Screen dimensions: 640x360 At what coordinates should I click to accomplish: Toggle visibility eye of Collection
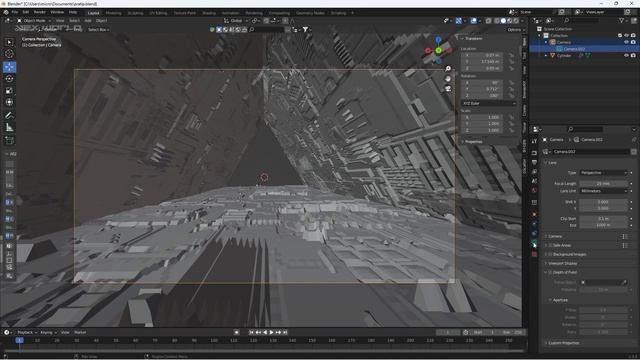[626, 36]
